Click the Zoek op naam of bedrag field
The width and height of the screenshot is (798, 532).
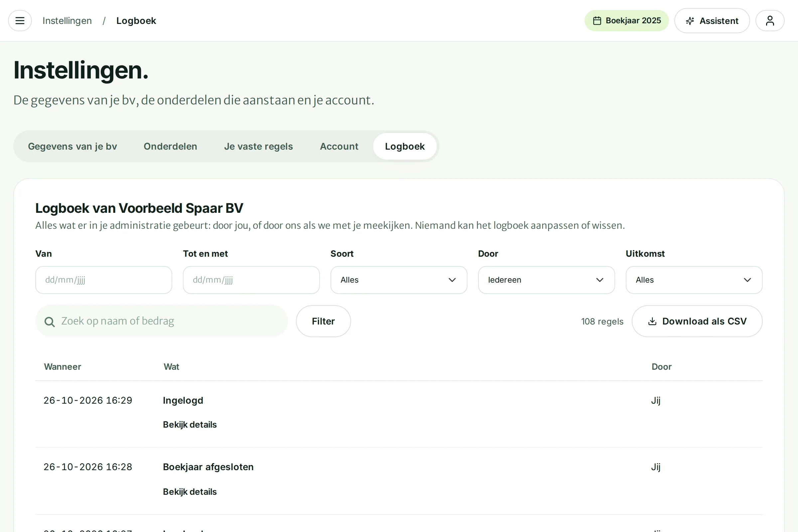[162, 321]
